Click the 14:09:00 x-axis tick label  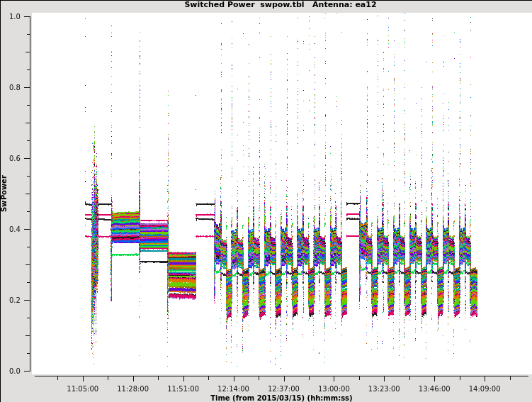pos(485,389)
